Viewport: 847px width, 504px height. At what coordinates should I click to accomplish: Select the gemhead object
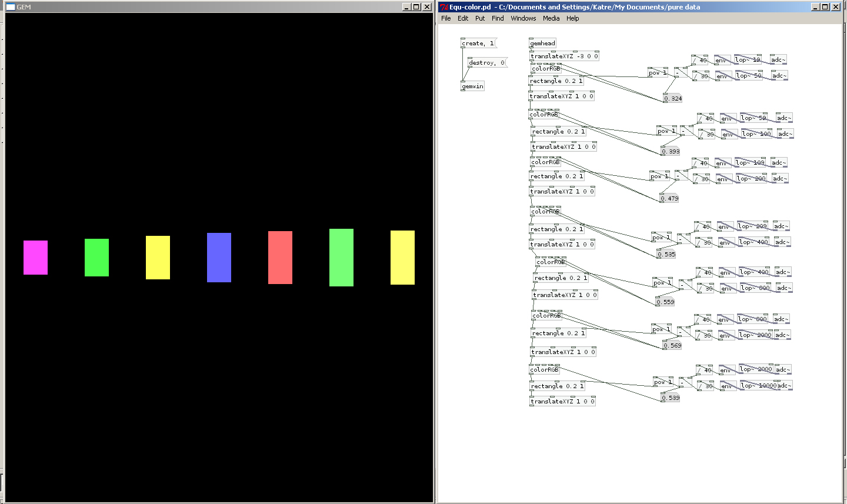coord(542,44)
